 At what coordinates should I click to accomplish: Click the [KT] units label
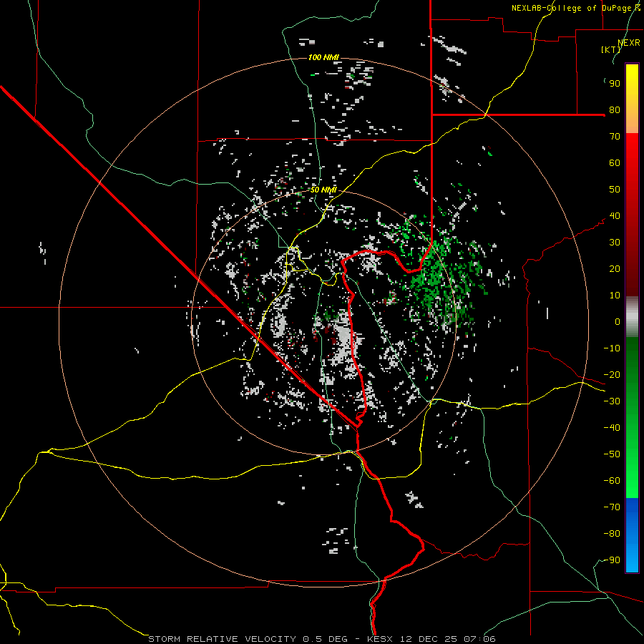611,49
